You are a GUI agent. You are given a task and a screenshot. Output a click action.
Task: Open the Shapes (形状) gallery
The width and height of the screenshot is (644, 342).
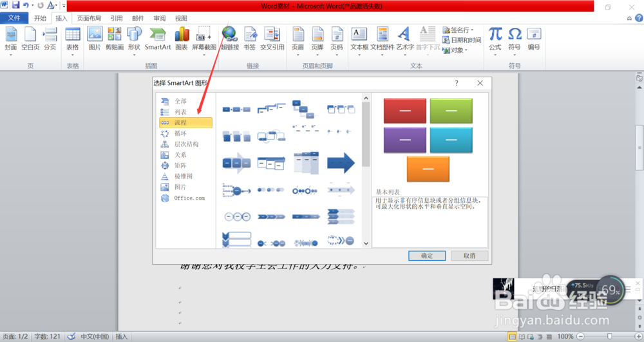pos(134,39)
